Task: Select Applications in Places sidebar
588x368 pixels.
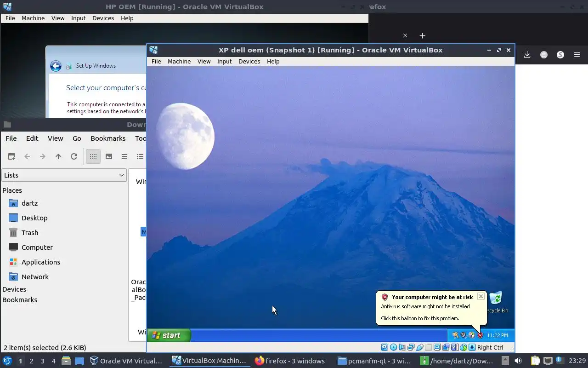Action: pos(40,262)
